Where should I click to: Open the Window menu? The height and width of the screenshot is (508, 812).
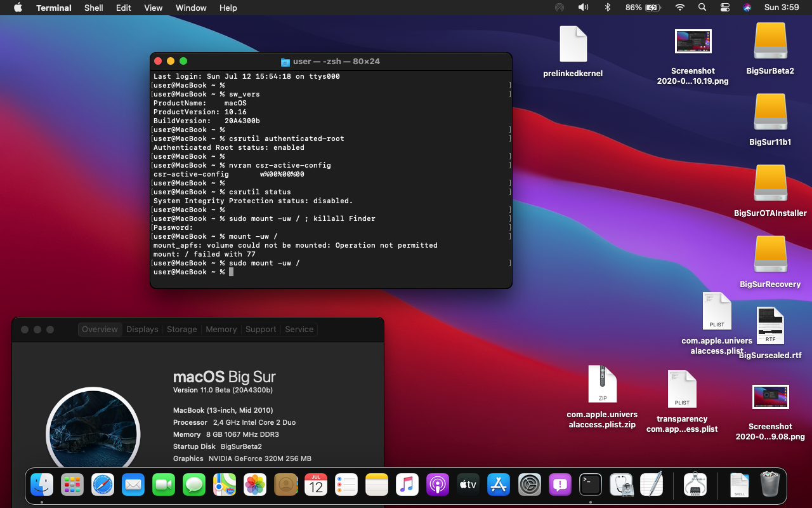191,8
